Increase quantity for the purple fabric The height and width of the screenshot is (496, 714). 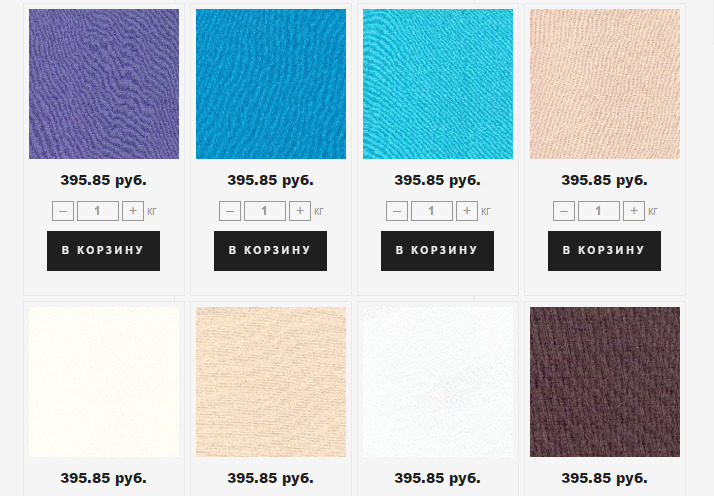click(x=133, y=211)
